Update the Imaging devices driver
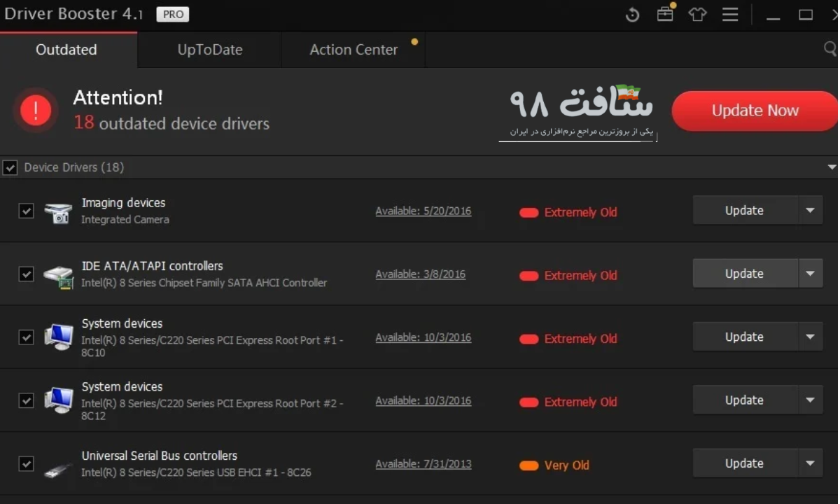The height and width of the screenshot is (504, 840). pos(745,210)
